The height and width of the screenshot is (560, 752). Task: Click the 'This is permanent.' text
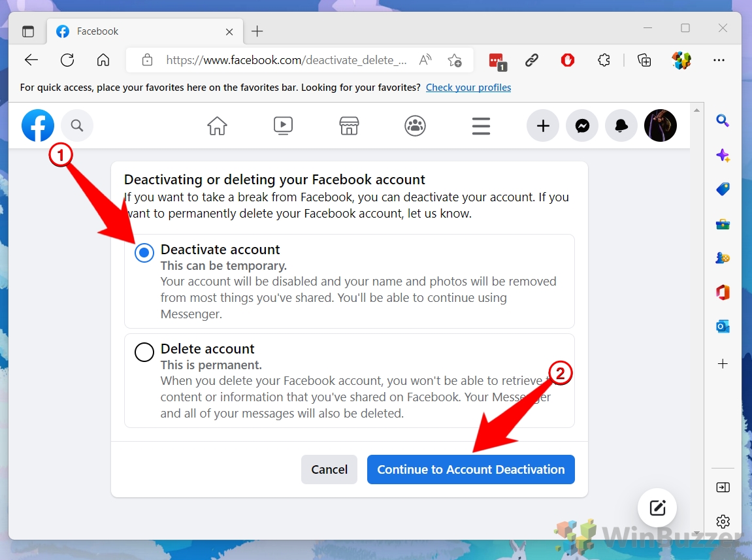(211, 365)
